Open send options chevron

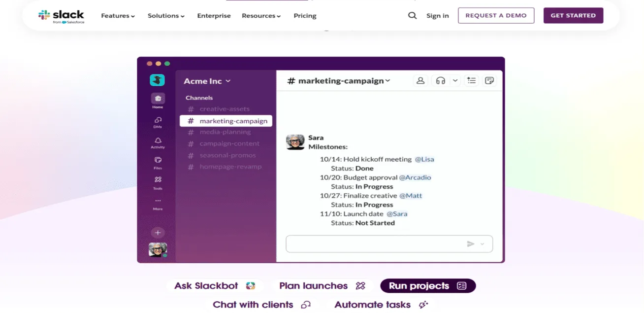click(x=483, y=244)
